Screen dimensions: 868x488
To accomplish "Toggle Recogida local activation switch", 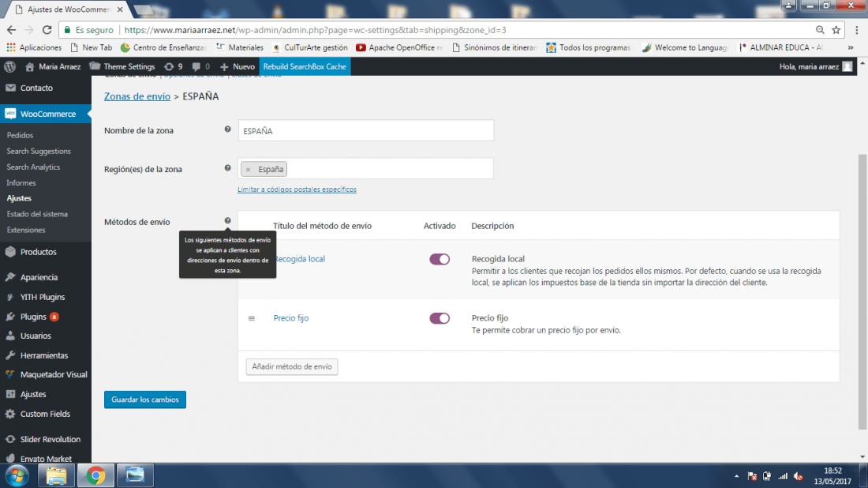I will [440, 259].
